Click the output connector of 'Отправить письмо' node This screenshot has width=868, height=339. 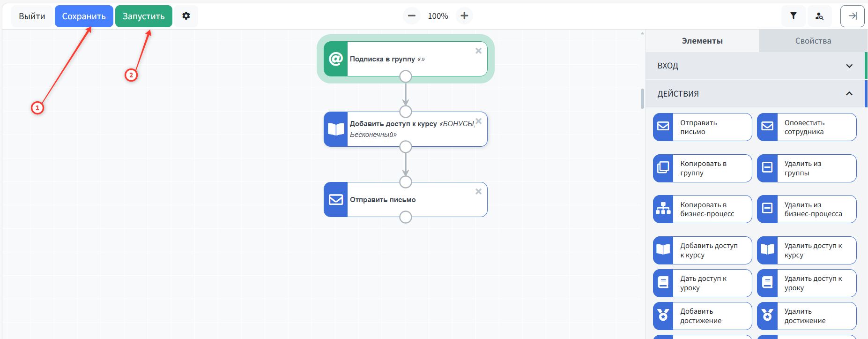(x=406, y=217)
